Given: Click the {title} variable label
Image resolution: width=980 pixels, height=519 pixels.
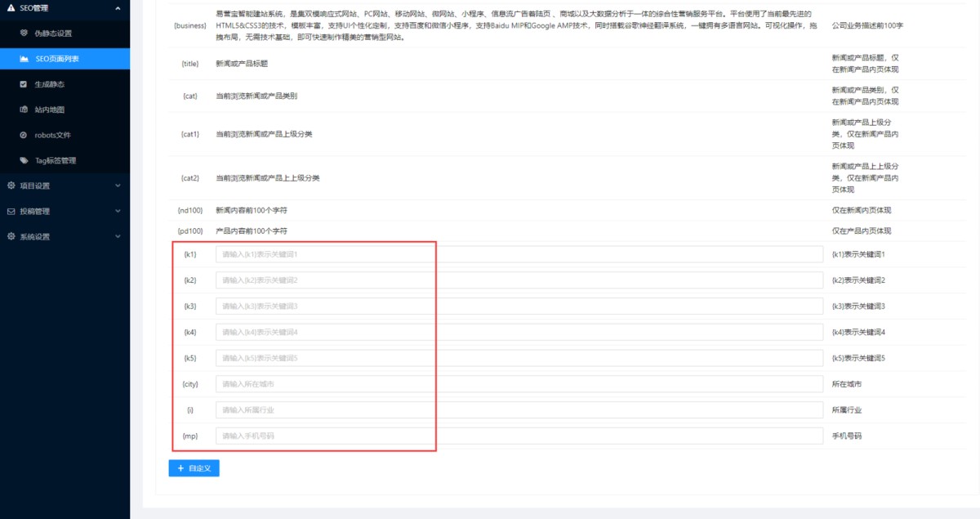Looking at the screenshot, I should [190, 64].
